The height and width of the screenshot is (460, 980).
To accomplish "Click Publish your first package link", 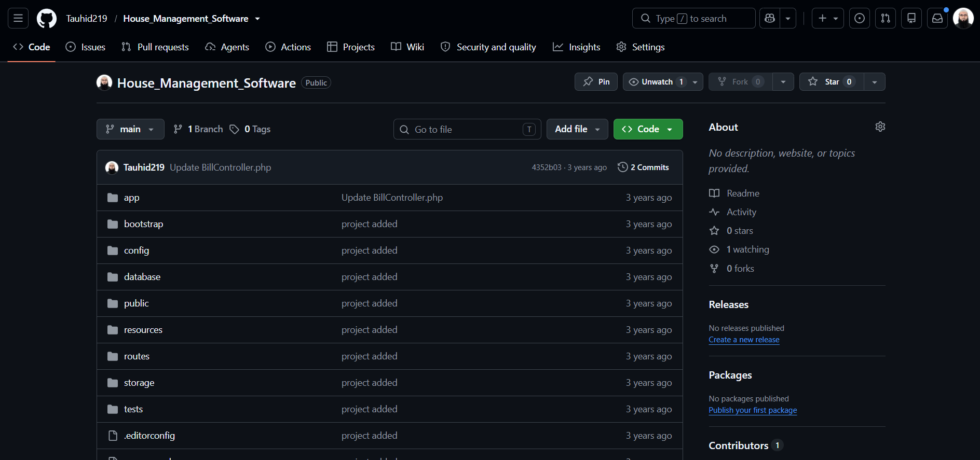I will pyautogui.click(x=753, y=410).
